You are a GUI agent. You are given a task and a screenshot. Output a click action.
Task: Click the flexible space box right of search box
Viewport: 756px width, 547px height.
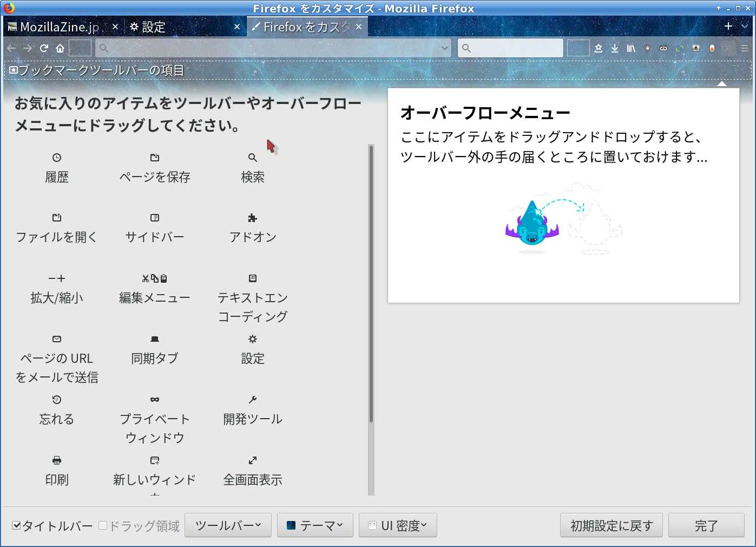point(578,48)
